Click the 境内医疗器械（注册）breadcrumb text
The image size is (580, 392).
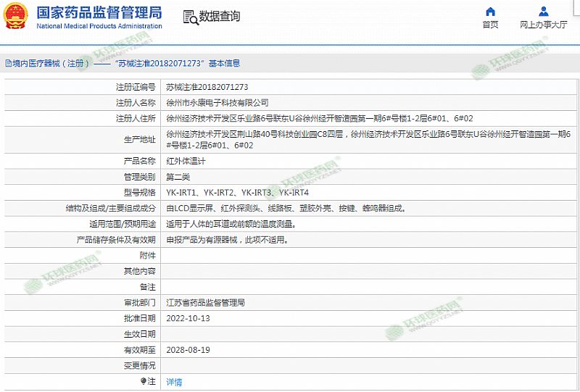pyautogui.click(x=50, y=64)
